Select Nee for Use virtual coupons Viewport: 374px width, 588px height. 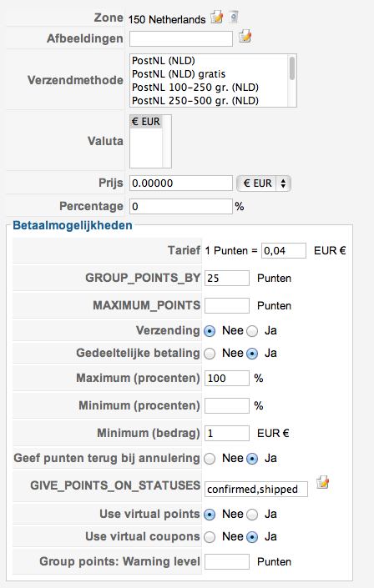210,537
